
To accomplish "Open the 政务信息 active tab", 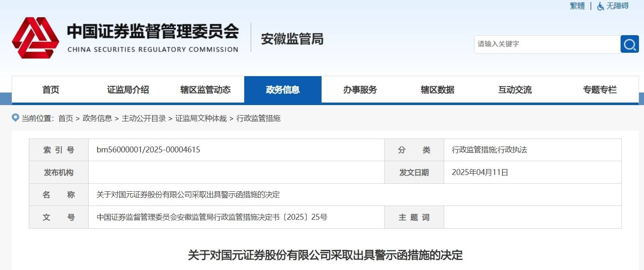I will pyautogui.click(x=283, y=90).
